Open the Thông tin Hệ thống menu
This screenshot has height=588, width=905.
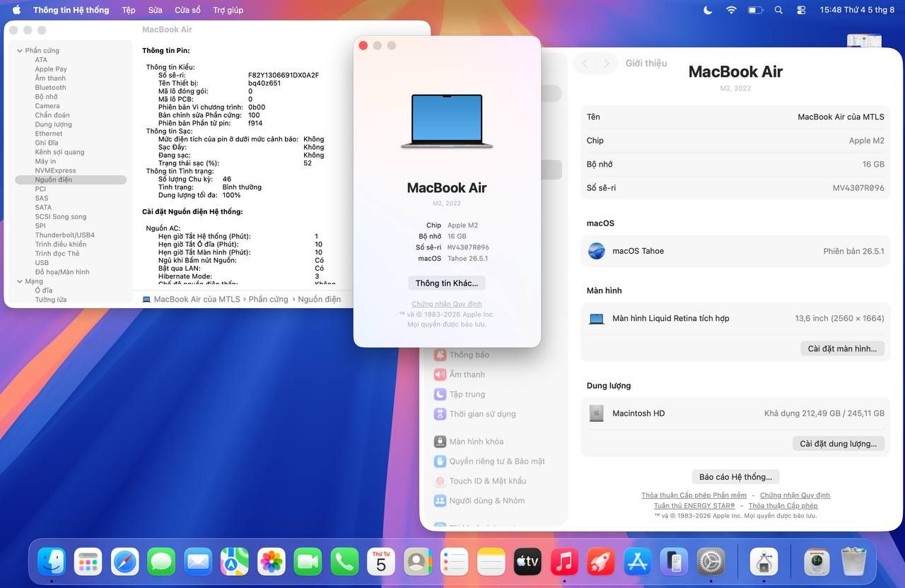[x=71, y=10]
